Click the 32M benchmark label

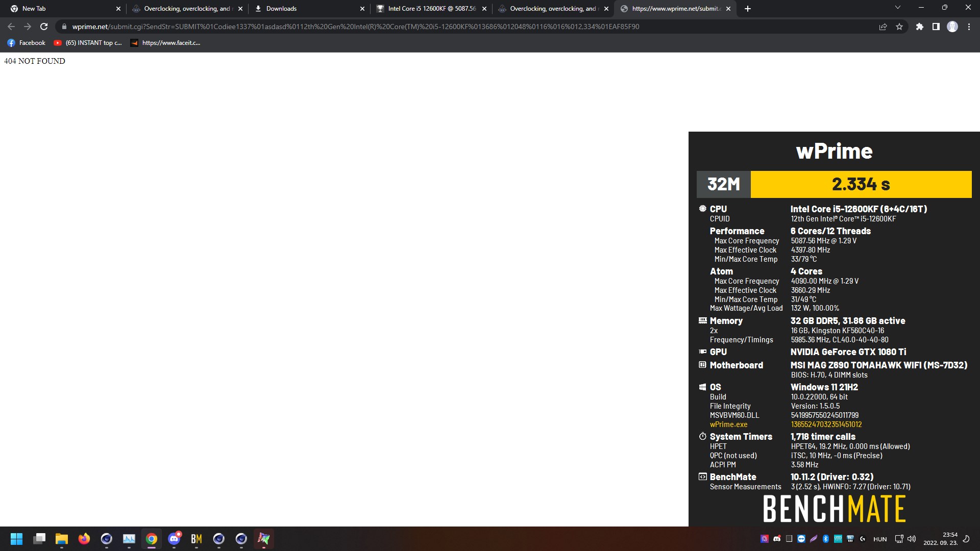click(x=723, y=184)
